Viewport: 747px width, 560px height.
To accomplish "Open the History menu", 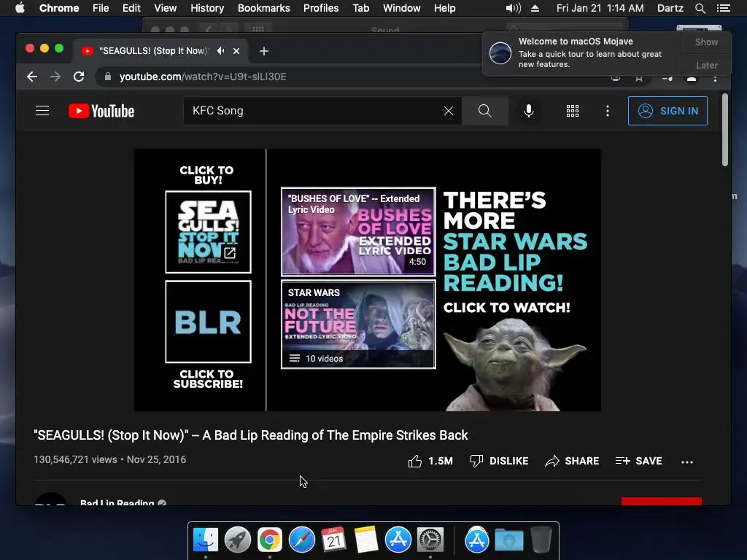I will [207, 8].
